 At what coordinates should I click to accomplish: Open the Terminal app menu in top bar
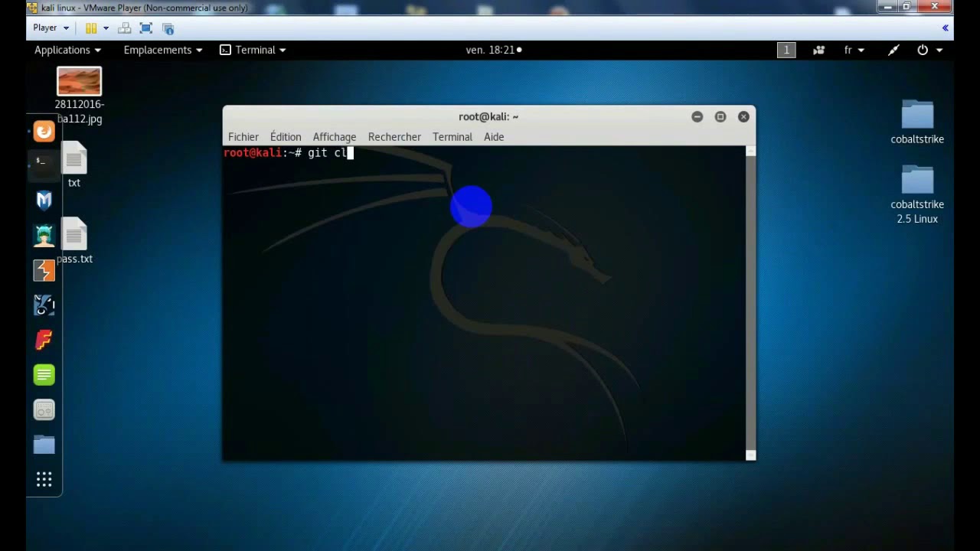pyautogui.click(x=253, y=50)
